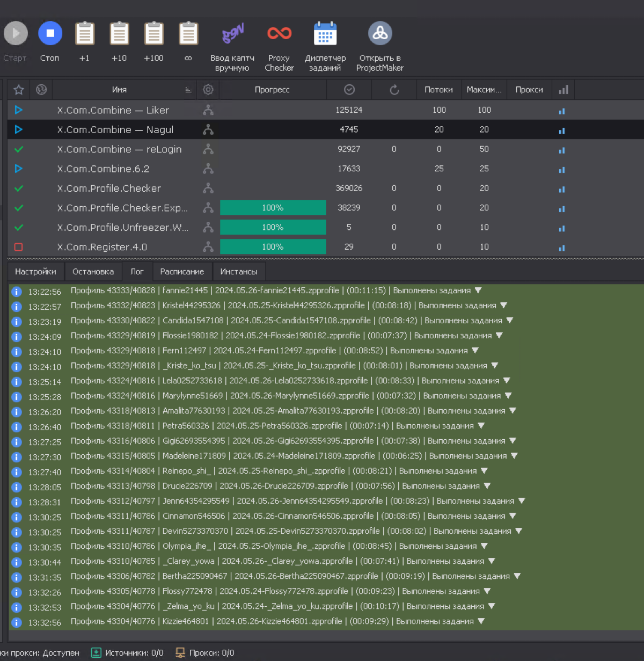Open project in ProjectMaker

(380, 34)
